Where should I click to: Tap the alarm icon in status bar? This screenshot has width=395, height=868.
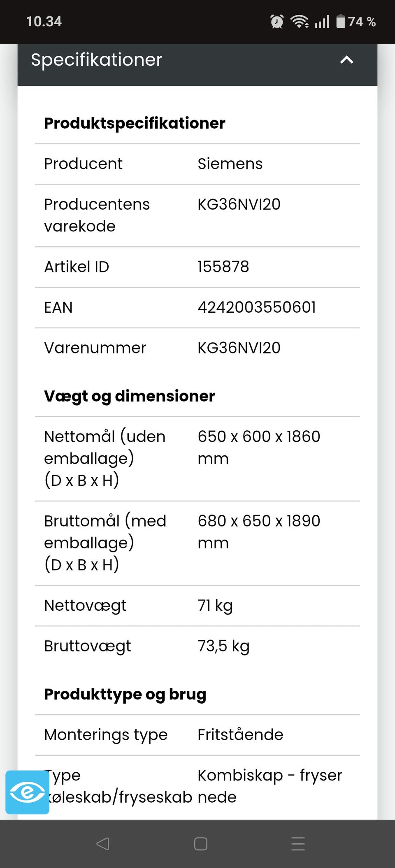click(x=277, y=21)
